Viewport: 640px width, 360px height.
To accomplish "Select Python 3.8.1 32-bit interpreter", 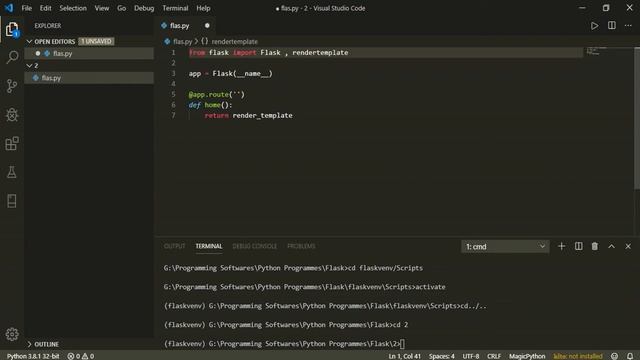I will click(33, 356).
